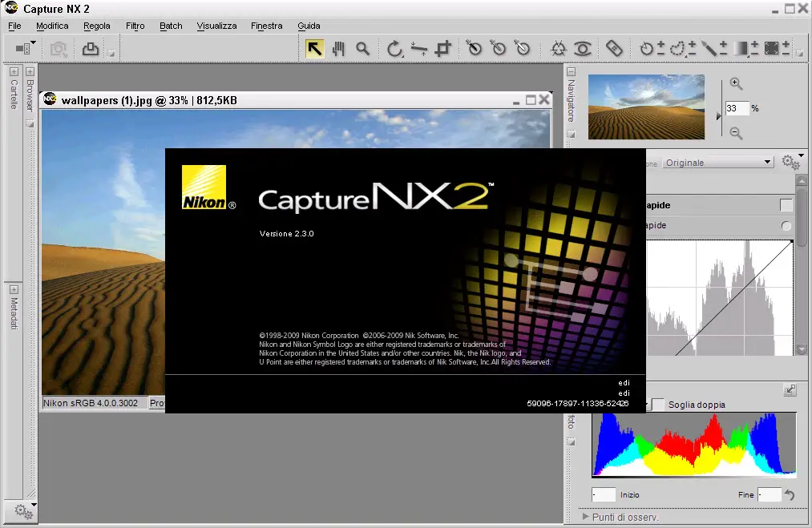Screen dimensions: 812x528
Task: Select the direct selection arrow tool
Action: click(x=314, y=49)
